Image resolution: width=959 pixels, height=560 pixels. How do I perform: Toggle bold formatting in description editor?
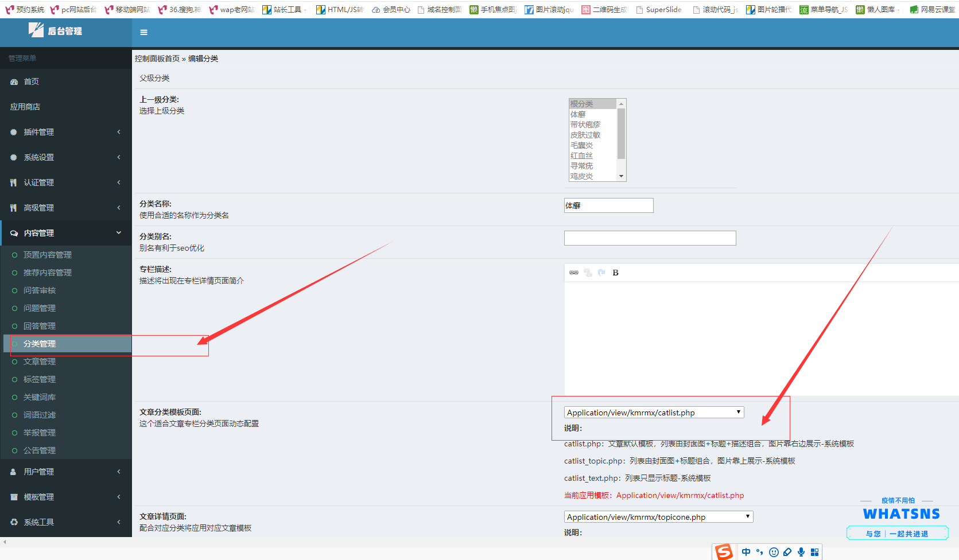point(615,273)
